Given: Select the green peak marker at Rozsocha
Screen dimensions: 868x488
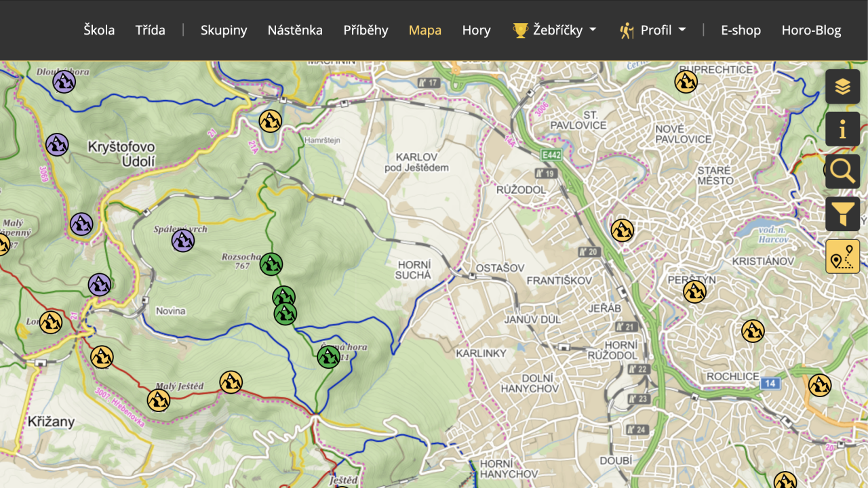Looking at the screenshot, I should tap(271, 264).
